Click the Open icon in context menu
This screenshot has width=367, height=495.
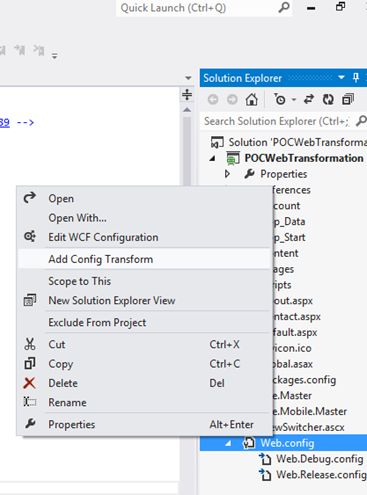click(x=30, y=198)
